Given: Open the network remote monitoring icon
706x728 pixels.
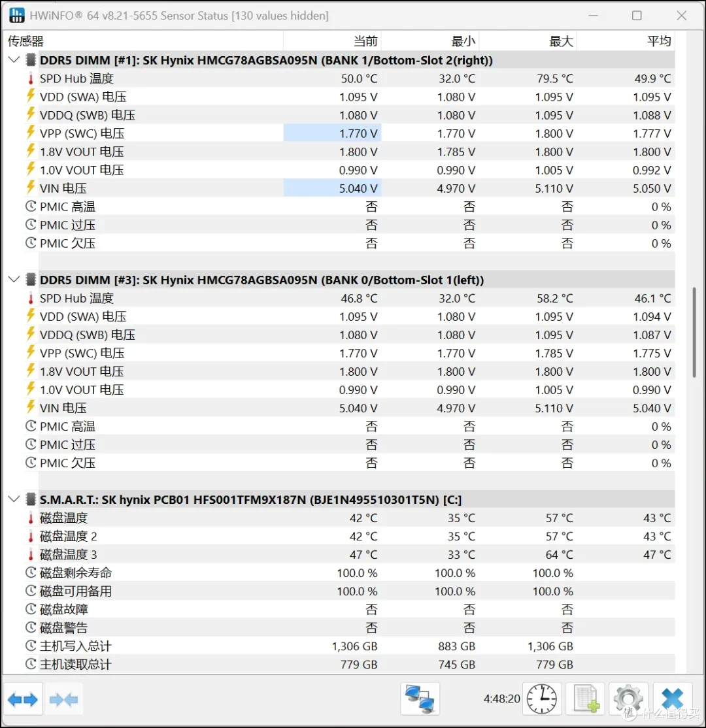Looking at the screenshot, I should 420,699.
